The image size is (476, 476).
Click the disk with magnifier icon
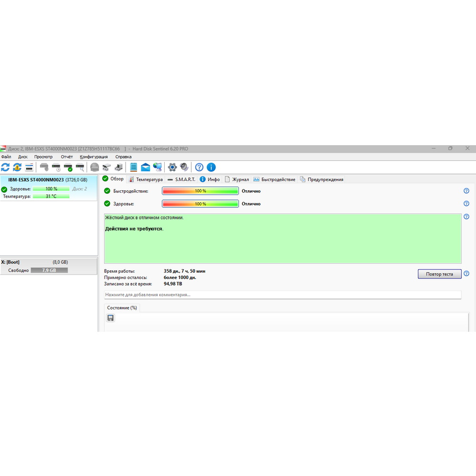[80, 167]
